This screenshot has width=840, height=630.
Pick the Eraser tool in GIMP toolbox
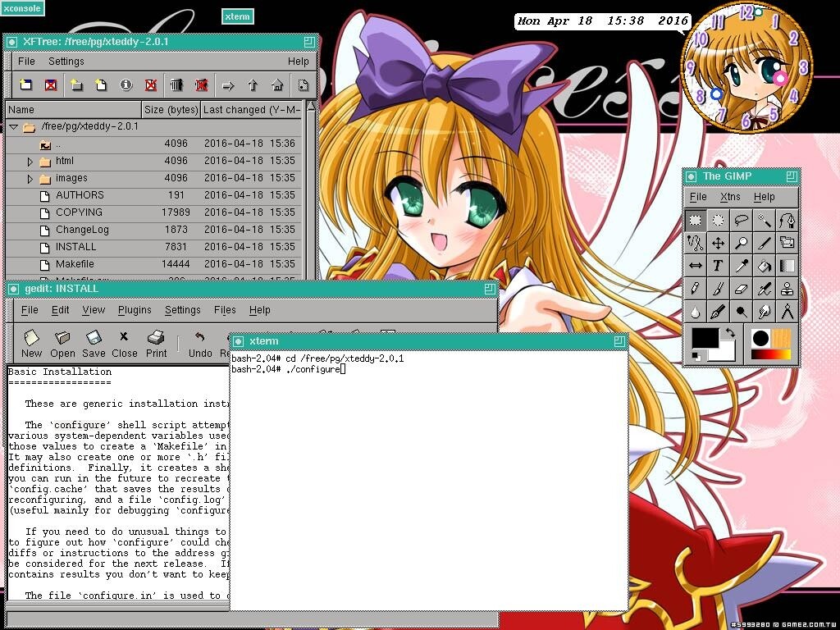pos(741,289)
